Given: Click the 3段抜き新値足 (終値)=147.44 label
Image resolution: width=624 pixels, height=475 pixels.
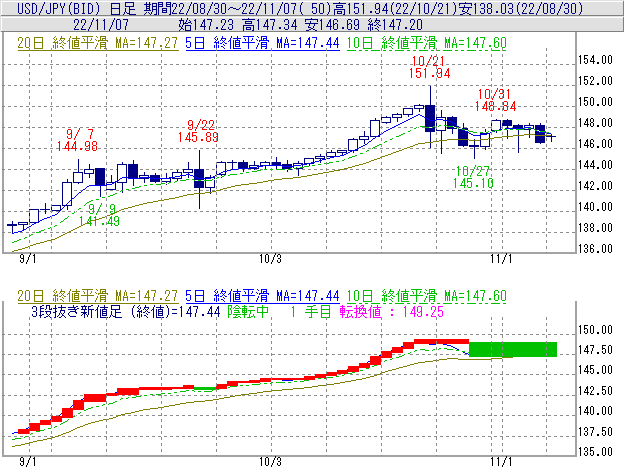Looking at the screenshot, I should click(126, 312).
